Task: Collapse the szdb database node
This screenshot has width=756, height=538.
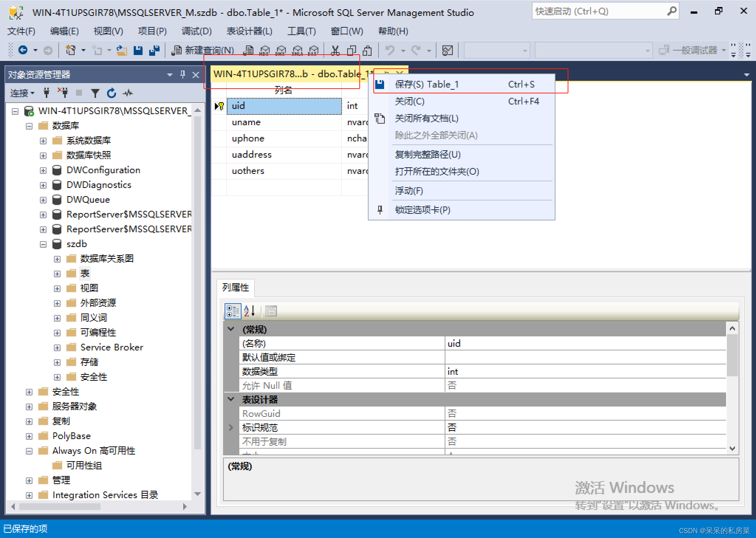Action: [x=43, y=244]
